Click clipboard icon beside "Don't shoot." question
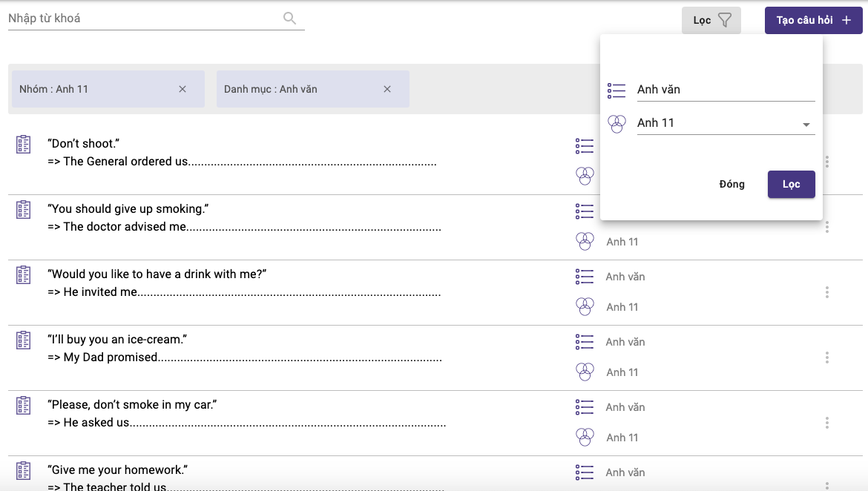This screenshot has height=491, width=868. [24, 145]
